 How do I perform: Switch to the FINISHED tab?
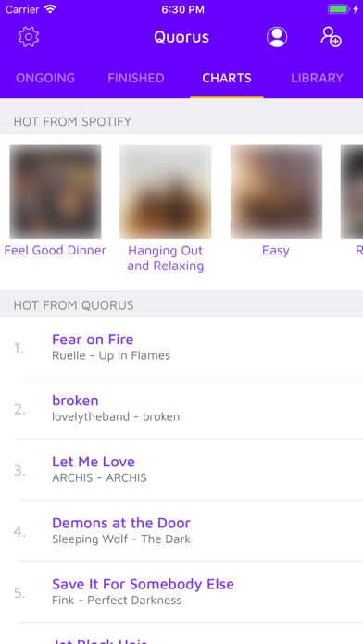tap(136, 78)
